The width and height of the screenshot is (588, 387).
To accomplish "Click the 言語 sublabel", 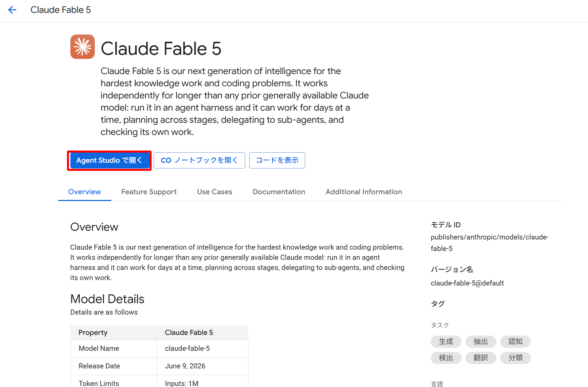I will pos(437,384).
